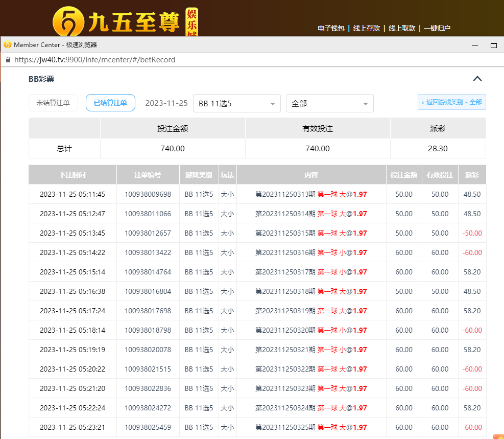
Task: Click timestamp 2023-11-25 05:20:22
Action: 73,369
